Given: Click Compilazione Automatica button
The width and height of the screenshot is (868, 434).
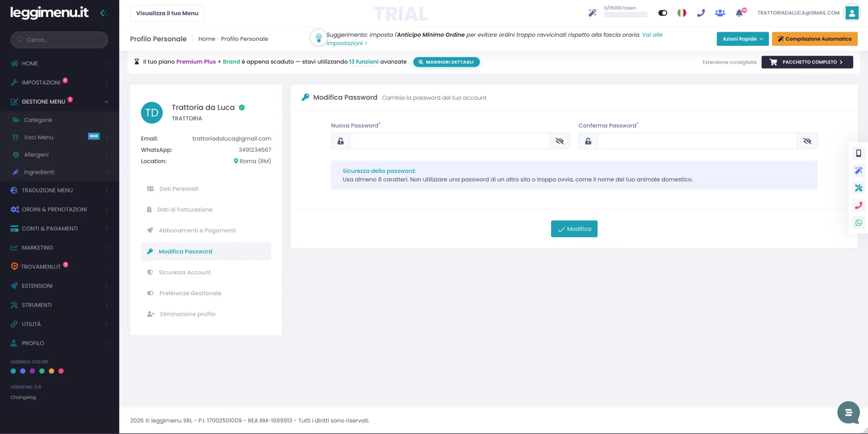Looking at the screenshot, I should (815, 39).
